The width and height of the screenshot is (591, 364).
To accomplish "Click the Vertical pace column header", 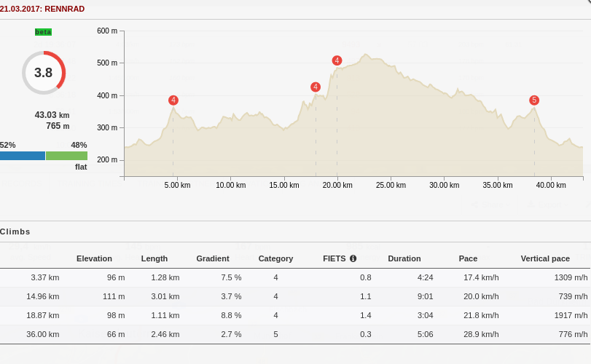I will (545, 258).
